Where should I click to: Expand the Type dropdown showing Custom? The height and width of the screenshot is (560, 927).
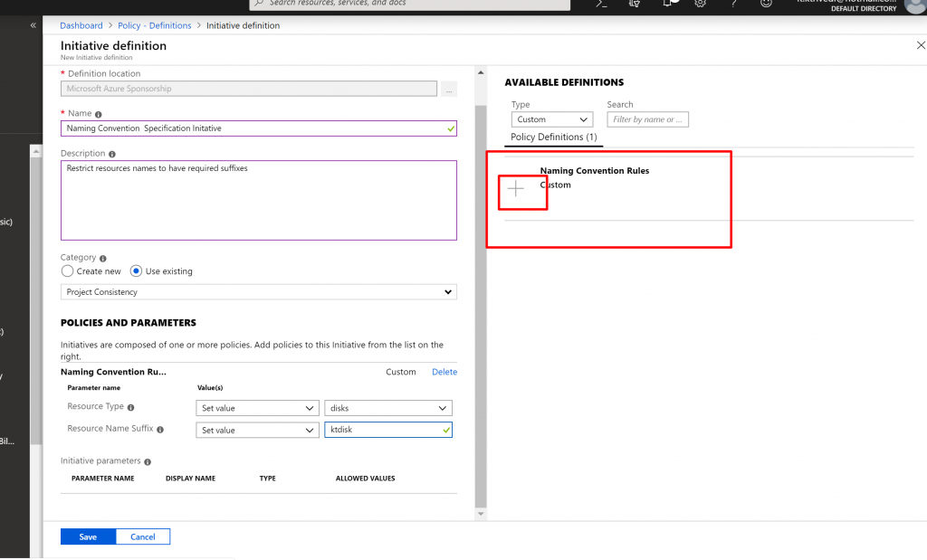(x=551, y=119)
